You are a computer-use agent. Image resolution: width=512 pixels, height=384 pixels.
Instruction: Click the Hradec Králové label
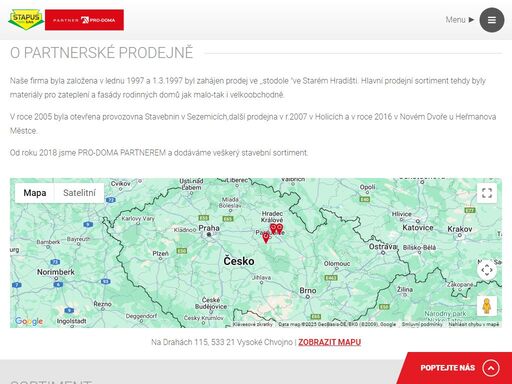(272, 217)
